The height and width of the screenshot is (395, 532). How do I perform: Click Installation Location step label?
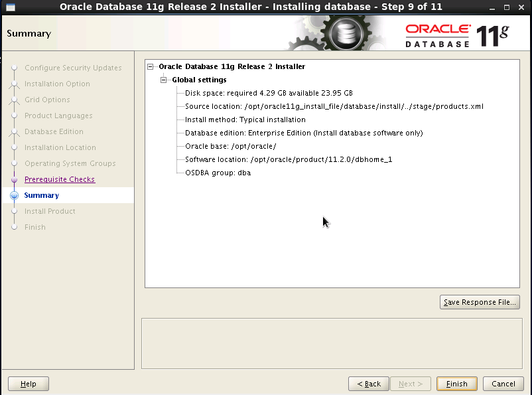(x=60, y=148)
